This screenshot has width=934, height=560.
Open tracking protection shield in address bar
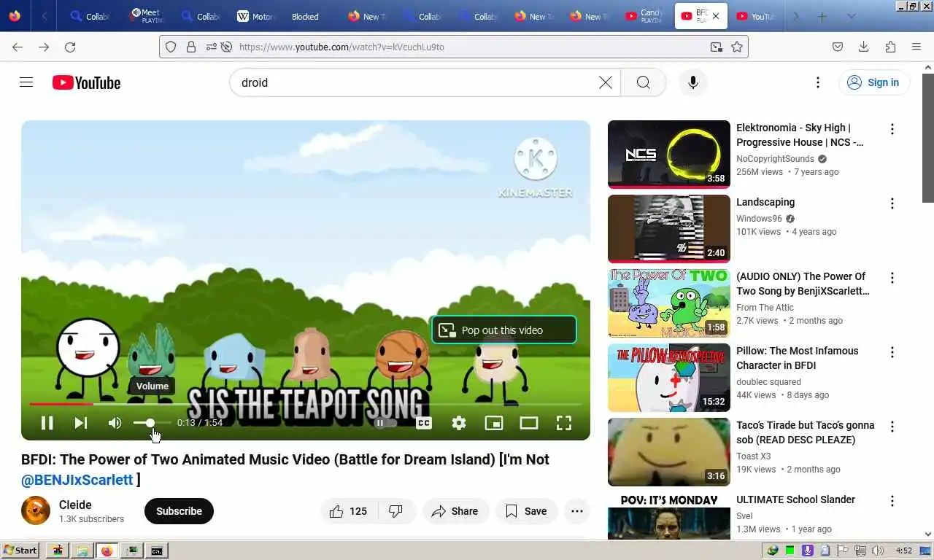pos(171,47)
